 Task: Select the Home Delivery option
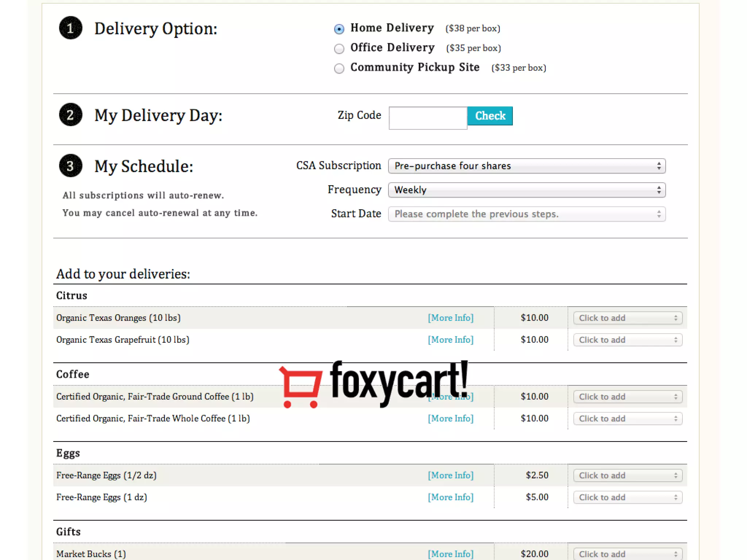(339, 29)
